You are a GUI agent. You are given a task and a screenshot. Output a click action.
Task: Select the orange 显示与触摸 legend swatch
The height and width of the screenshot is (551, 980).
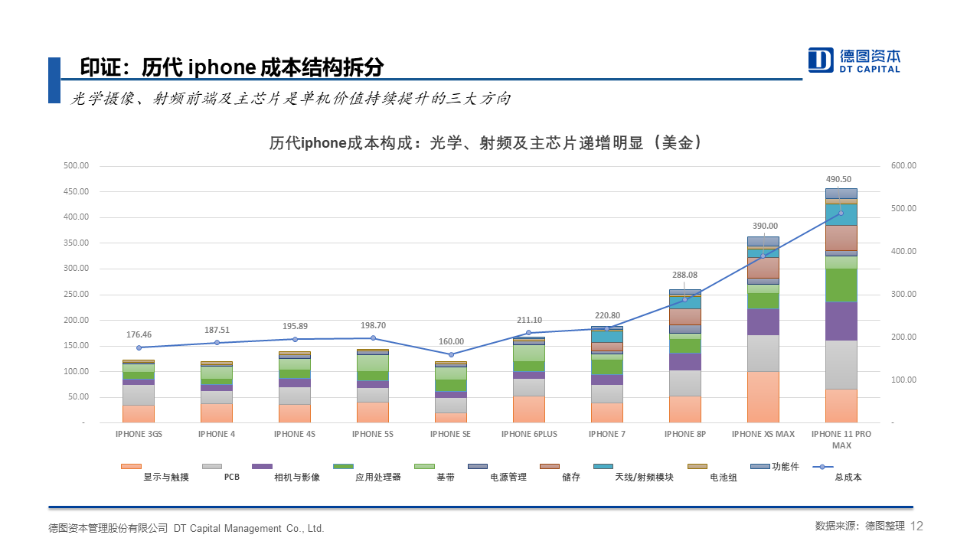coord(131,466)
